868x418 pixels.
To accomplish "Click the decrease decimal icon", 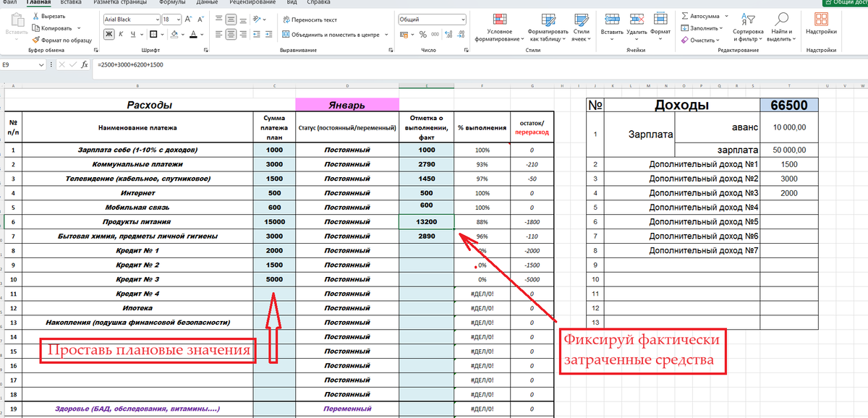I will pos(461,34).
